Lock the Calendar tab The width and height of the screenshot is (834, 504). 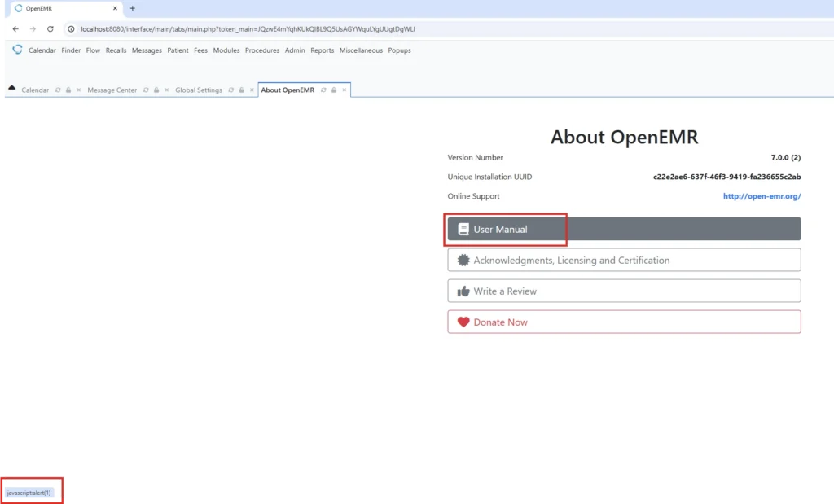[68, 90]
